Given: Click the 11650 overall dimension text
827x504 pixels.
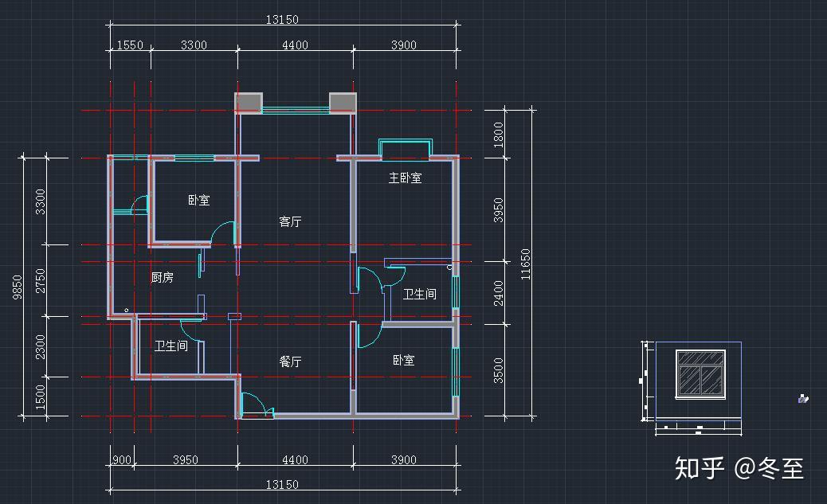Looking at the screenshot, I should 525,264.
